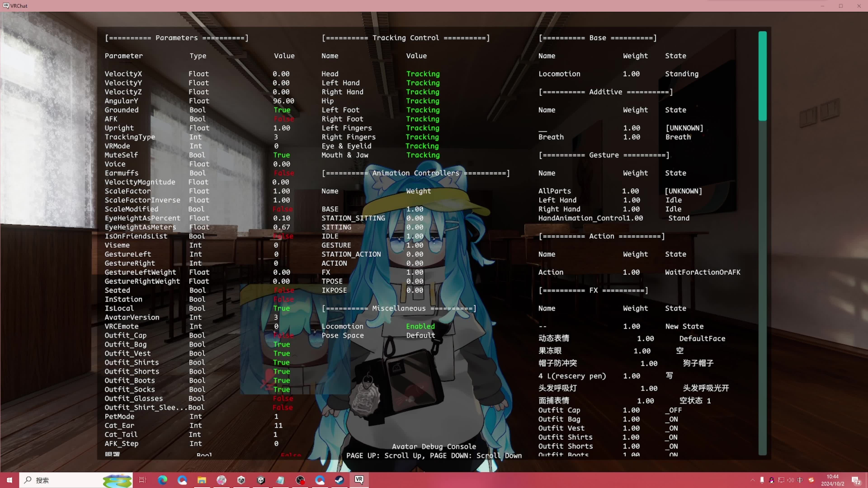
Task: Click the EyeHeightAsMeters value '0.67'
Action: pos(281,227)
